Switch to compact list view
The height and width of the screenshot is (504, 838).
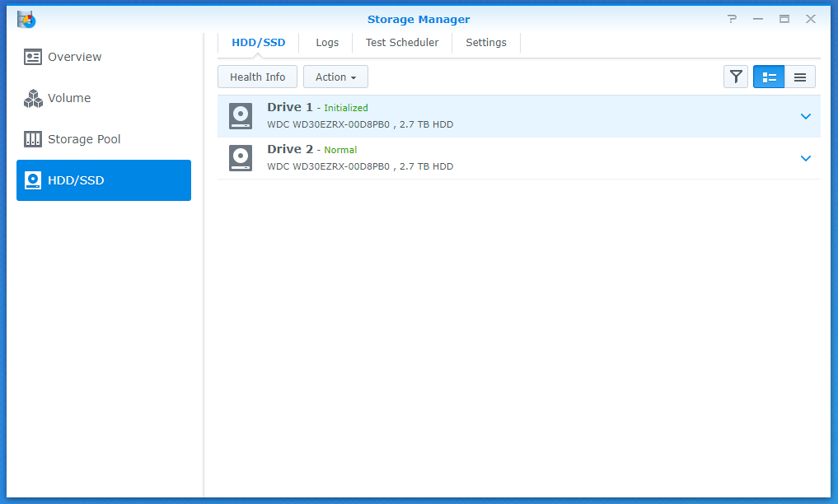(799, 77)
